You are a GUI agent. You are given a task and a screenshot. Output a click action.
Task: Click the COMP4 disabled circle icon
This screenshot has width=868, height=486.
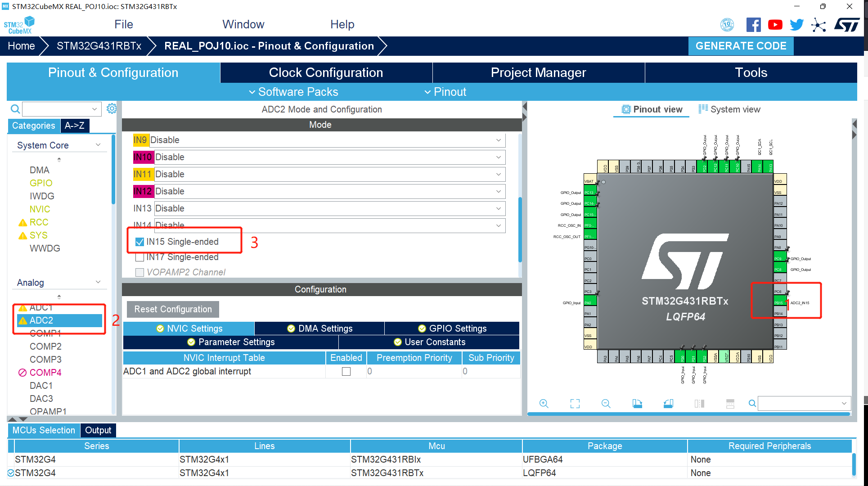[22, 373]
